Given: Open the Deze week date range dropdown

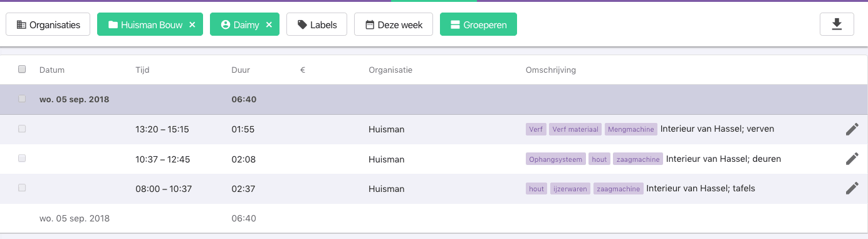Looking at the screenshot, I should click(x=394, y=24).
